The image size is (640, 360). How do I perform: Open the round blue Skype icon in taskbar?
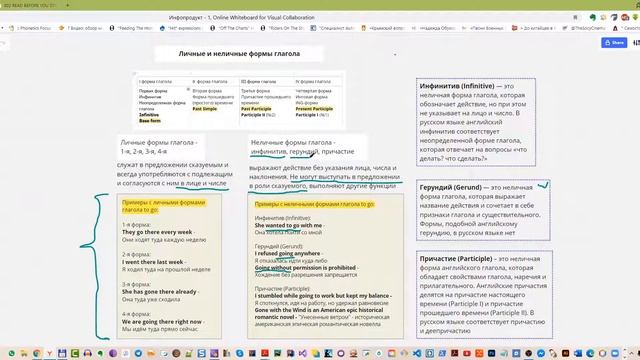click(240, 353)
